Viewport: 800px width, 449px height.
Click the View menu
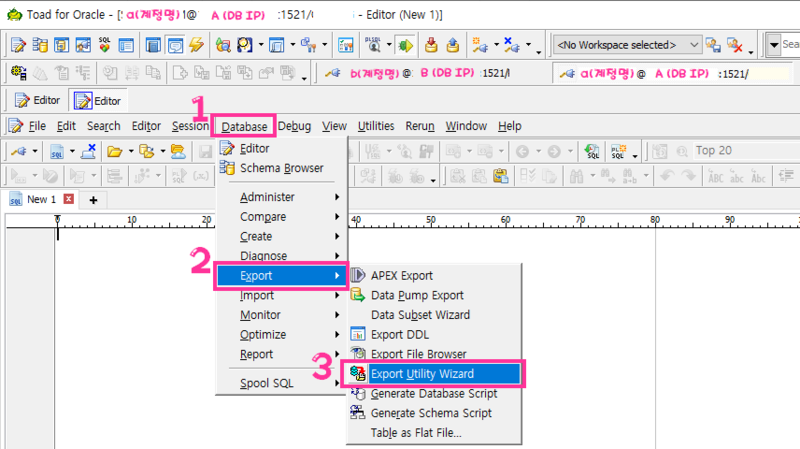(334, 126)
